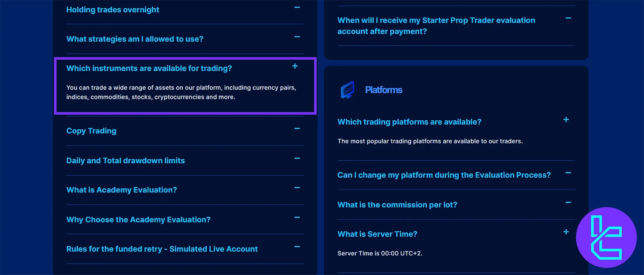Click plus icon beside 'Which trading platforms are available'

click(566, 120)
